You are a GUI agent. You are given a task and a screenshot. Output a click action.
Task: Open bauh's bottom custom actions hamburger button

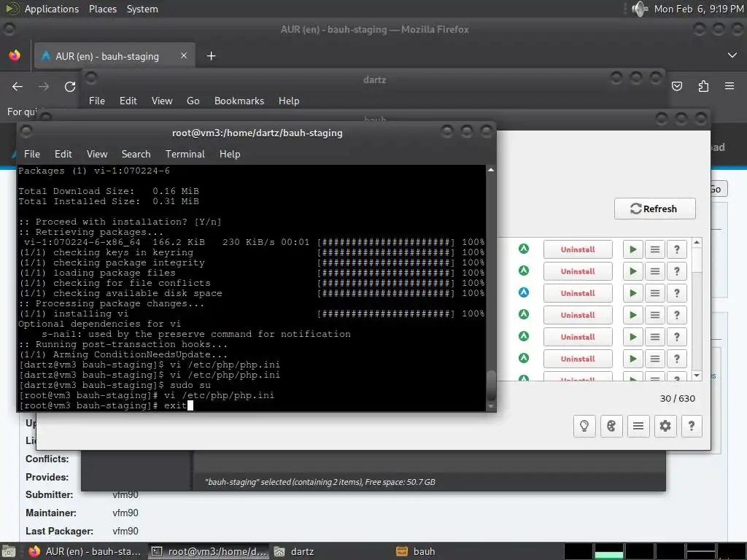point(638,426)
